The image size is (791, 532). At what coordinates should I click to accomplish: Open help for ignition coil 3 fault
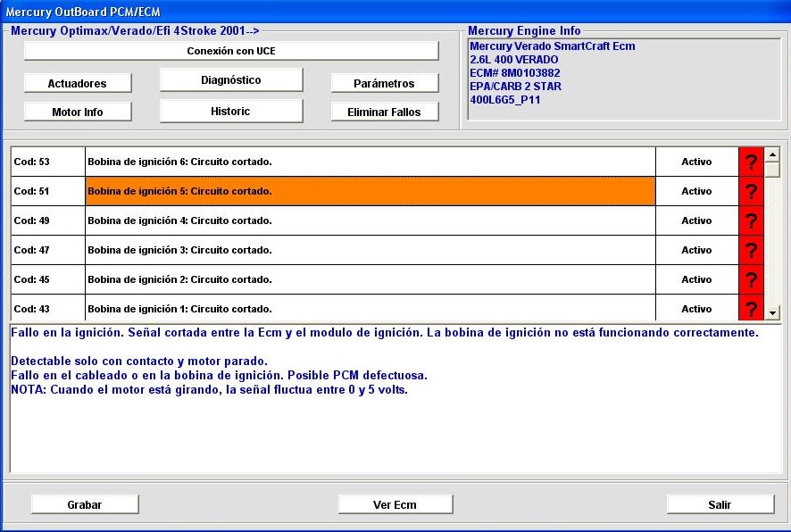[x=751, y=250]
